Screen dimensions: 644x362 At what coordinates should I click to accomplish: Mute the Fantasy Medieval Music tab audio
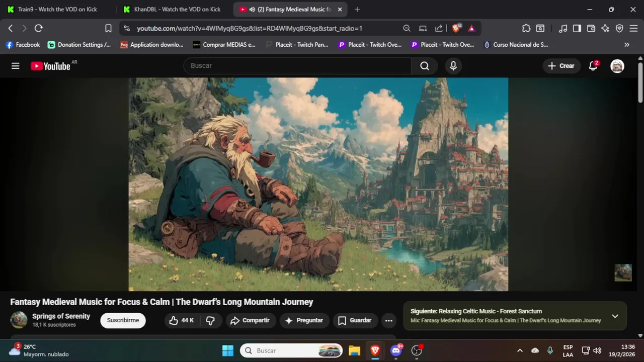[252, 10]
